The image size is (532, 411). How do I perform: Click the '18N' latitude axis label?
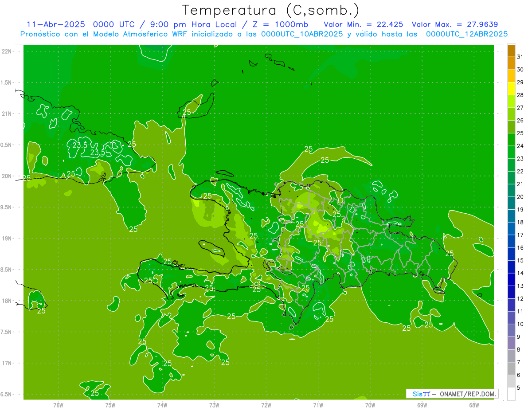[x=7, y=301]
